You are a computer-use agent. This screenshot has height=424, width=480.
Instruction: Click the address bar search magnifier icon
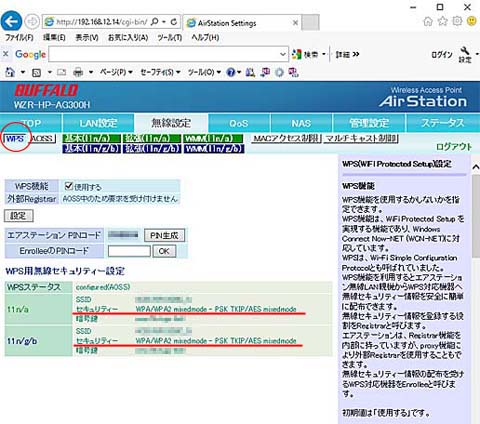[x=154, y=22]
